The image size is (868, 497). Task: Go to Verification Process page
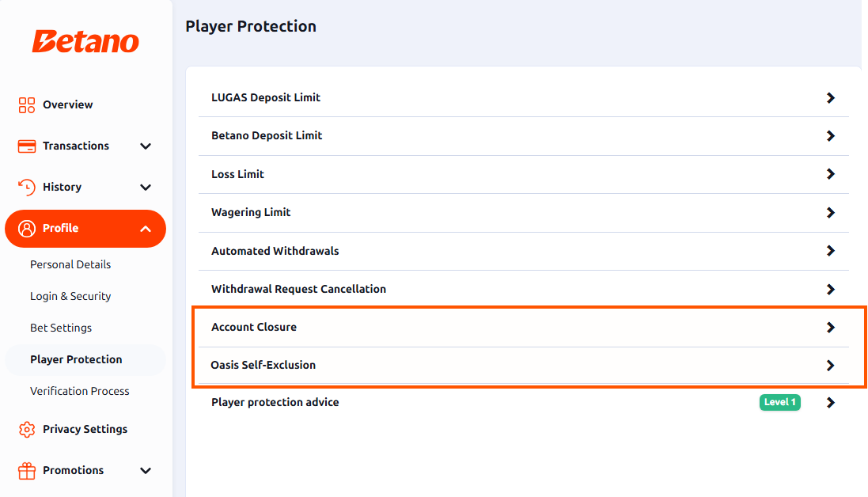pyautogui.click(x=80, y=391)
